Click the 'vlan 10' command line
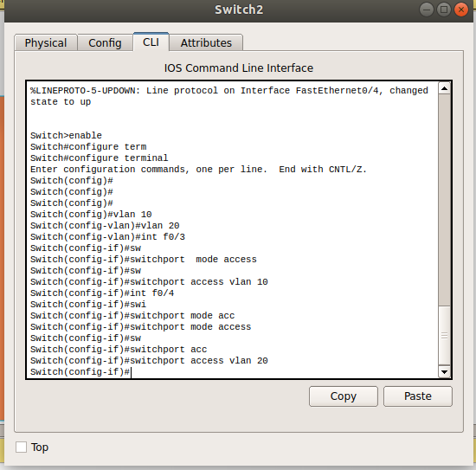 click(x=91, y=215)
